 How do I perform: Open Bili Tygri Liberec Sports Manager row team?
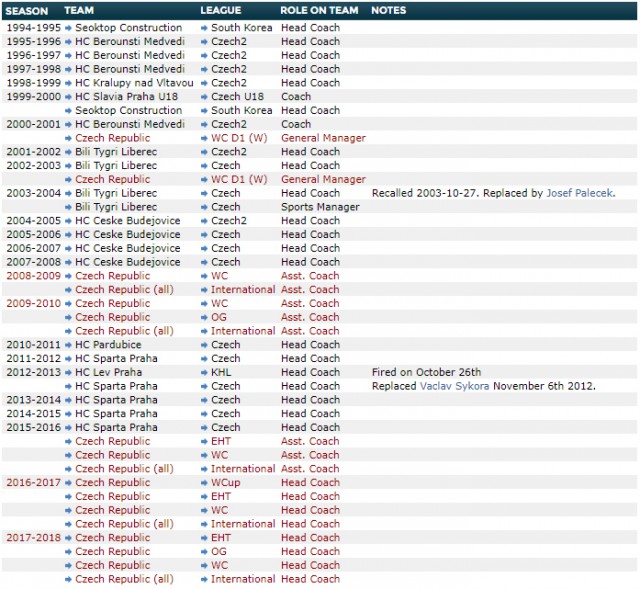coord(116,207)
